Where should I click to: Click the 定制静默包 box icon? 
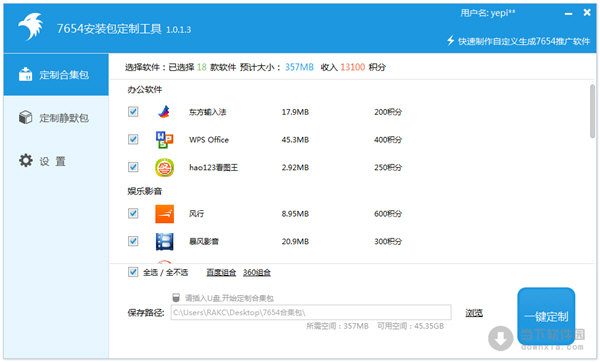point(26,117)
